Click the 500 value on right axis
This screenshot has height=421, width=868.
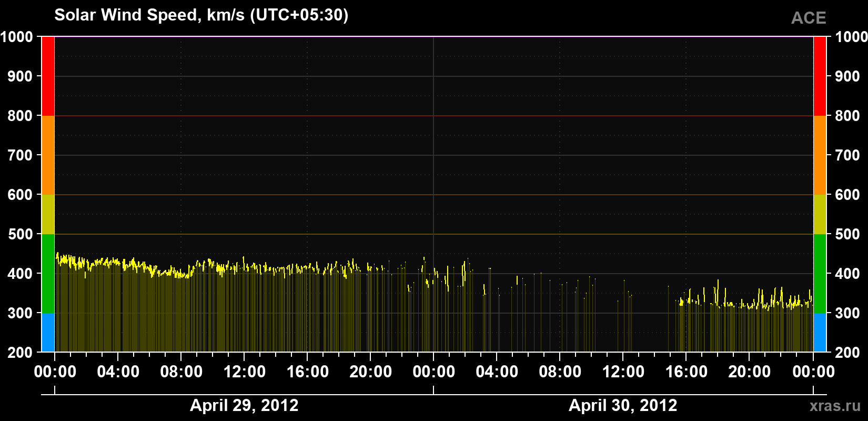847,234
